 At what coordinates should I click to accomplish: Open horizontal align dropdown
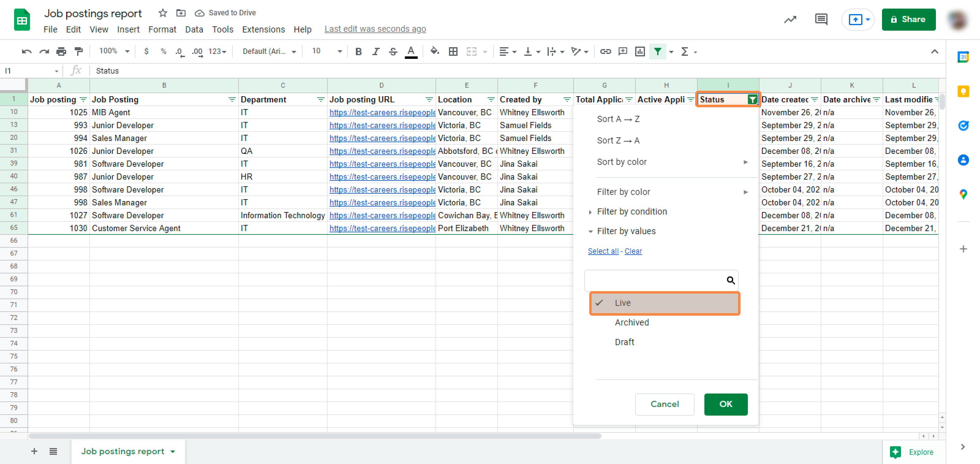507,51
